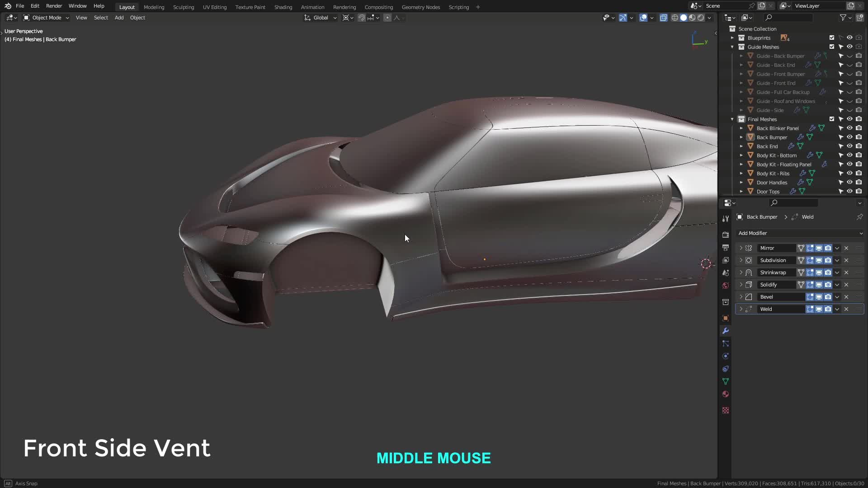
Task: Remove the Weld modifier
Action: click(846, 309)
